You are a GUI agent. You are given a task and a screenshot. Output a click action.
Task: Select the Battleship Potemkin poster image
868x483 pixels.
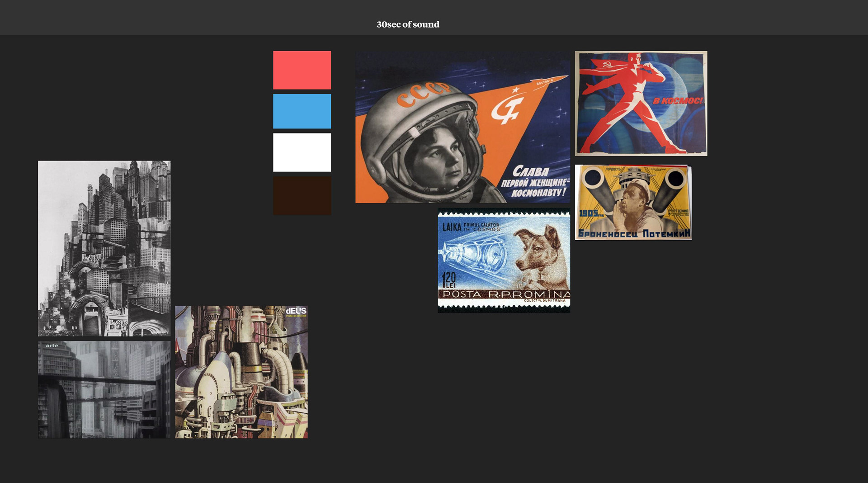pyautogui.click(x=633, y=202)
